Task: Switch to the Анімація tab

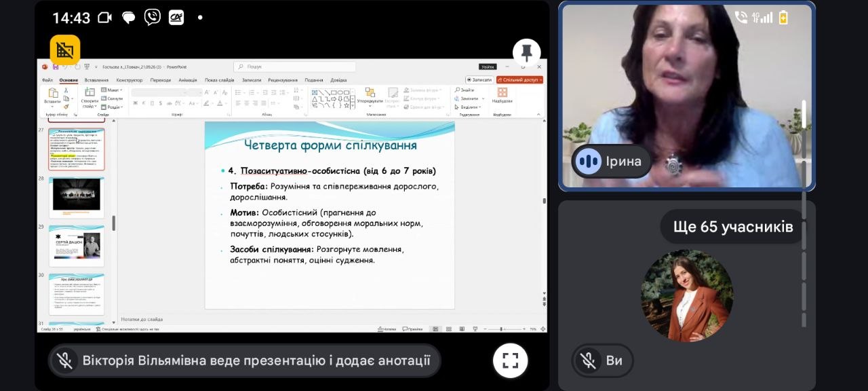Action: coord(188,80)
